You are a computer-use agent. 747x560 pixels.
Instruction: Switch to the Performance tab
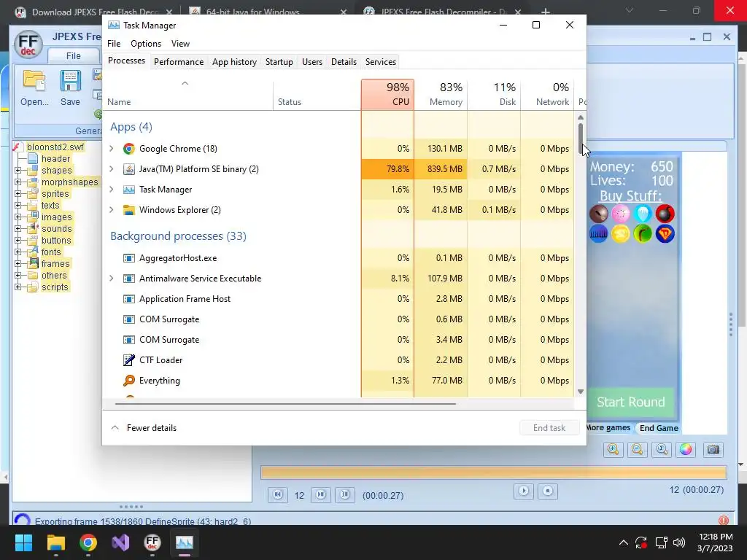[179, 62]
